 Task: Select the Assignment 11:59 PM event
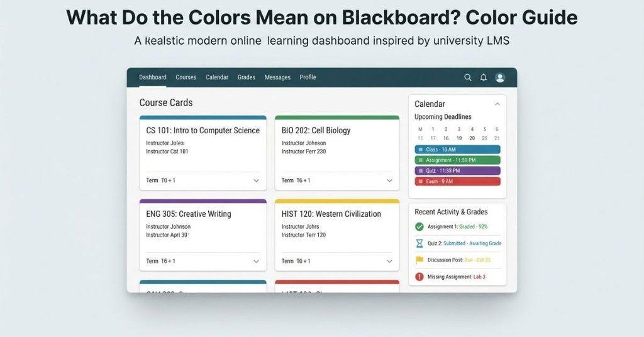point(458,160)
